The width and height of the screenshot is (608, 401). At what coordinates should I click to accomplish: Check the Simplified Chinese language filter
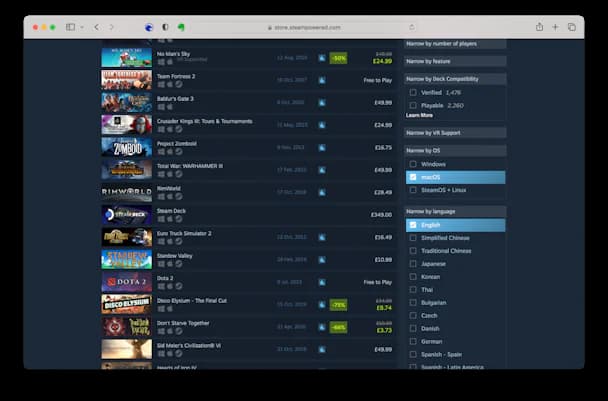(413, 238)
